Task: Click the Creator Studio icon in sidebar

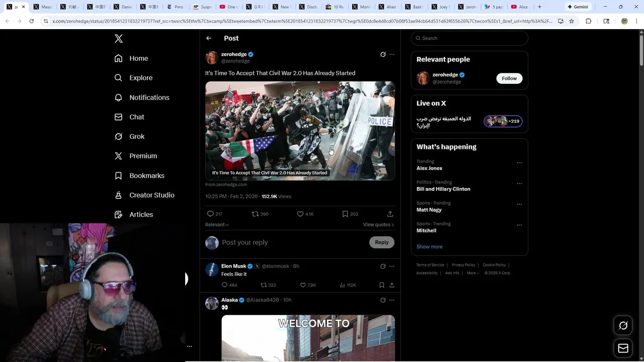Action: [x=118, y=195]
